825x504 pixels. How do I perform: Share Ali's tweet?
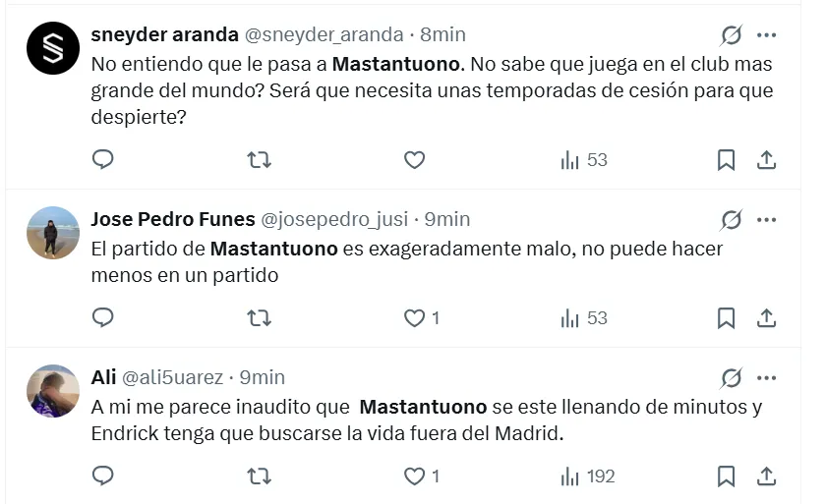tap(767, 476)
